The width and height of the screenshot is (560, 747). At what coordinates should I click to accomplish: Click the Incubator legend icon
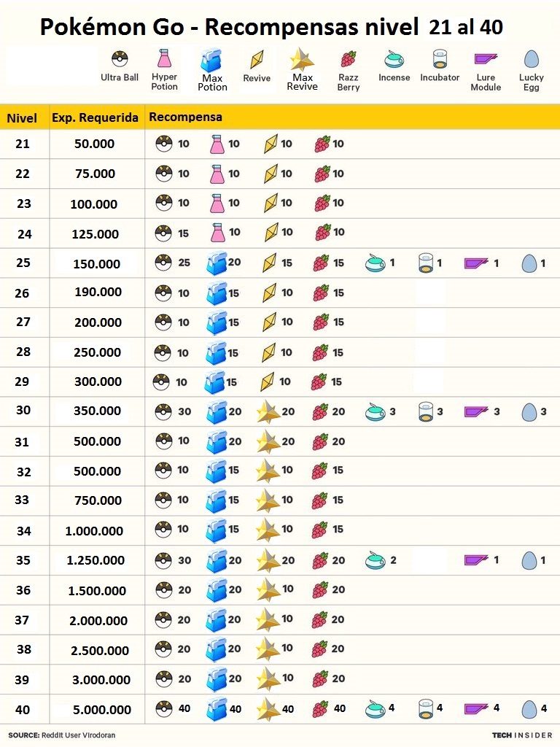440,59
